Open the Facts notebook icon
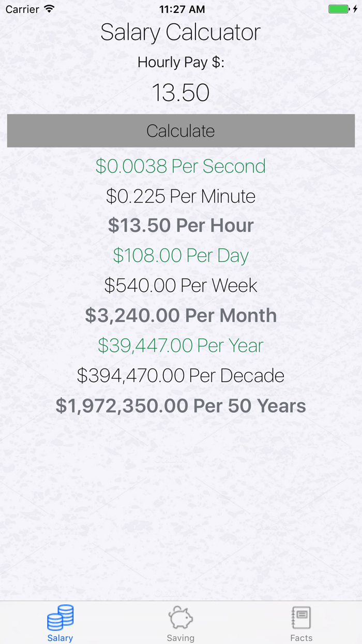 [x=301, y=616]
